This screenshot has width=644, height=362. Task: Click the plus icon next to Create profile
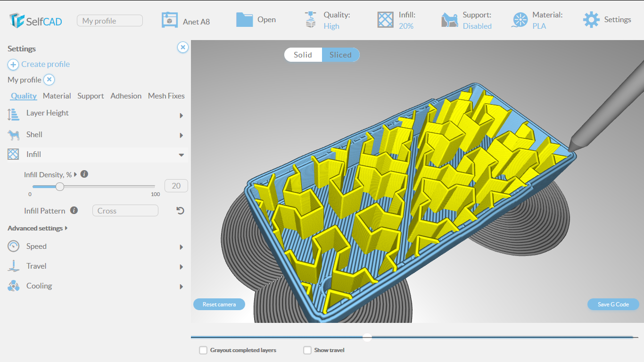click(13, 65)
